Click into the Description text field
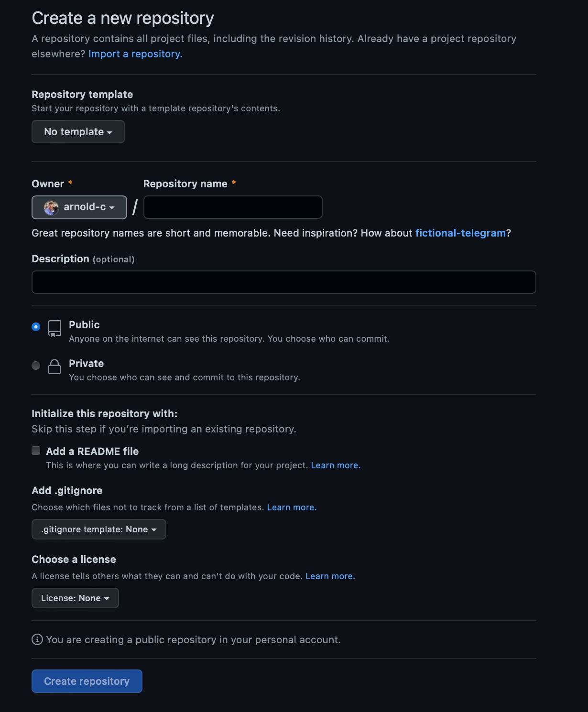 (283, 282)
